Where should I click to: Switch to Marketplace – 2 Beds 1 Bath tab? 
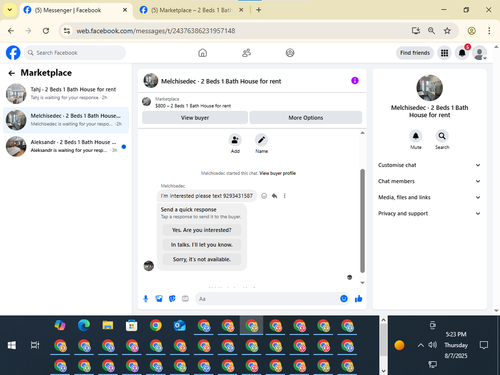coord(192,10)
